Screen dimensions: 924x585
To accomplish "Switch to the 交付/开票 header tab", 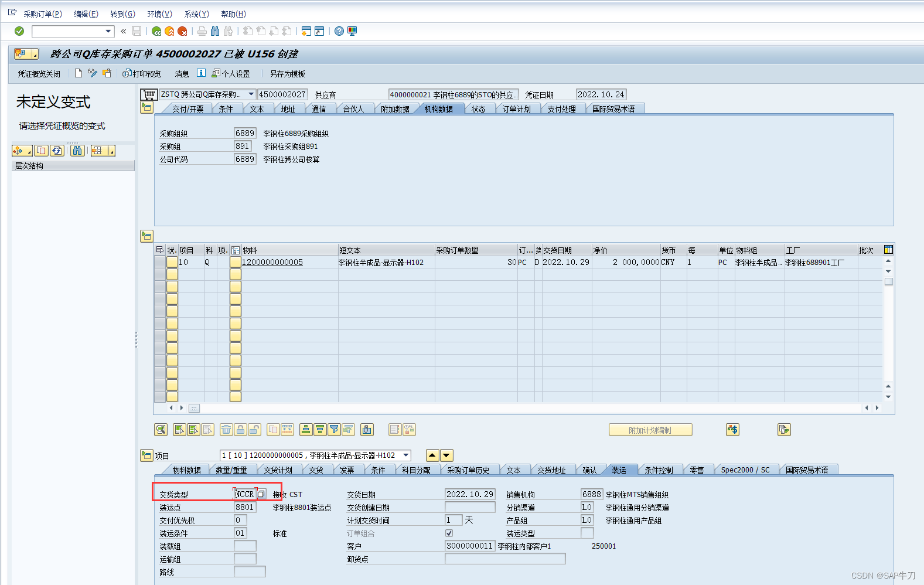I will (187, 109).
